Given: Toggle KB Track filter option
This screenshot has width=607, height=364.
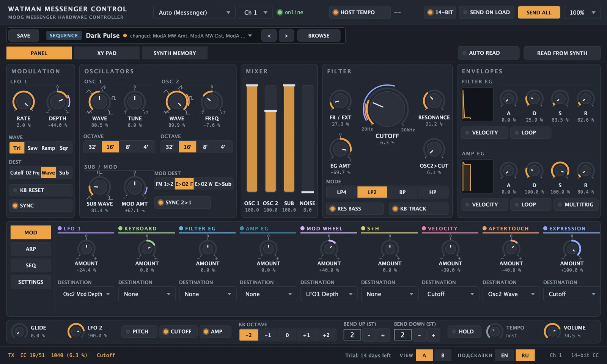Looking at the screenshot, I should coord(418,209).
